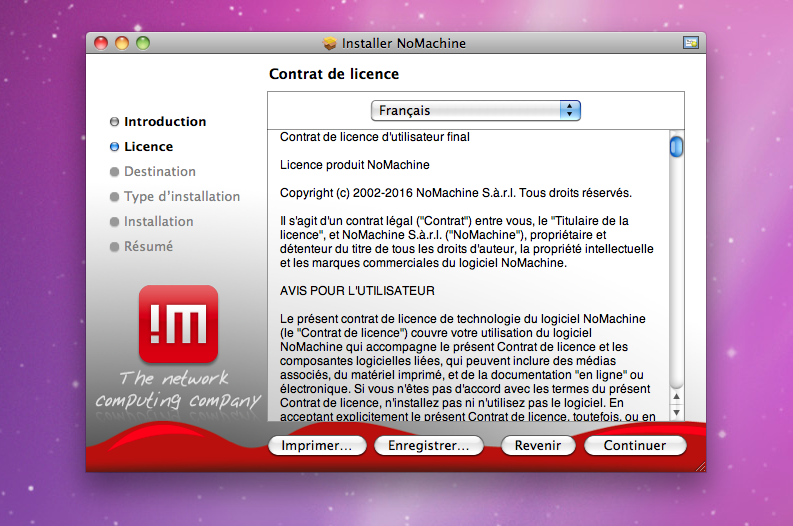The image size is (793, 526).
Task: Click the red close window button
Action: 101,43
